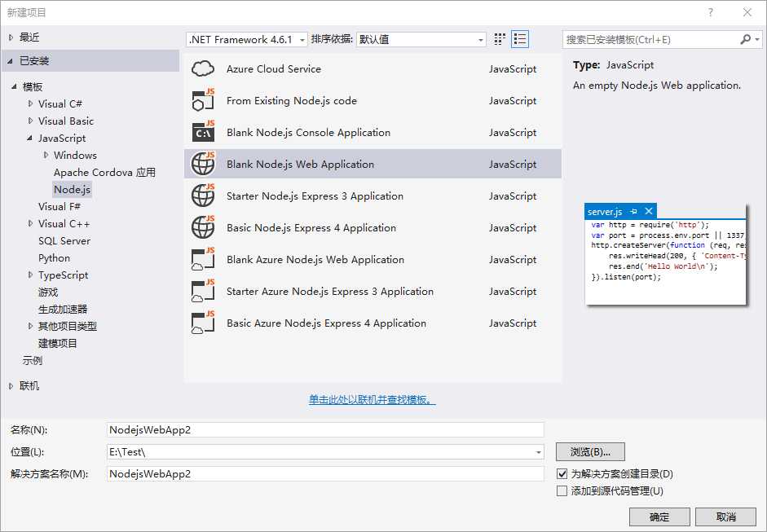The width and height of the screenshot is (767, 532).
Task: Click the Starter Azure Node.js Express 3 icon
Action: [x=203, y=291]
